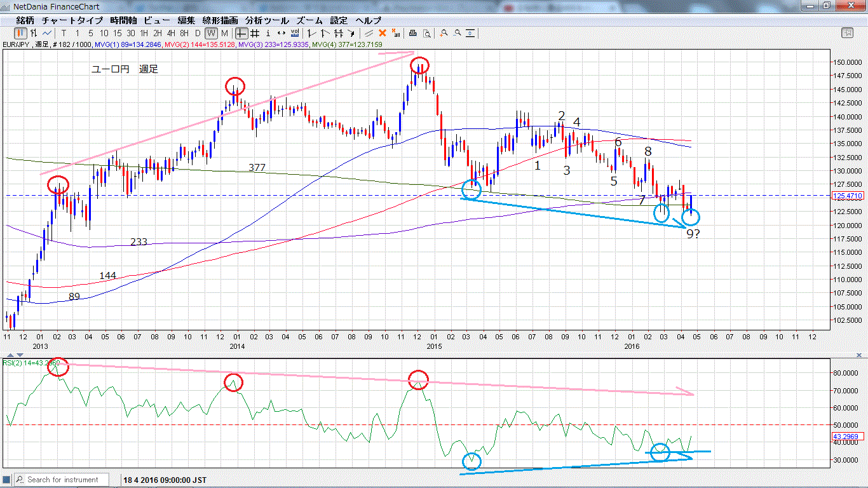Select the 30-minute timeframe button
Image resolution: width=868 pixels, height=488 pixels.
tap(130, 32)
